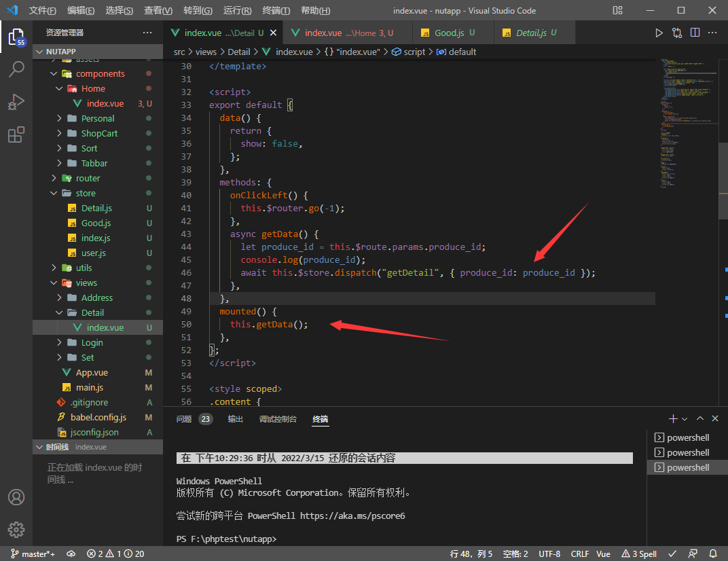The height and width of the screenshot is (561, 728).
Task: Open the notifications bell
Action: click(x=713, y=554)
